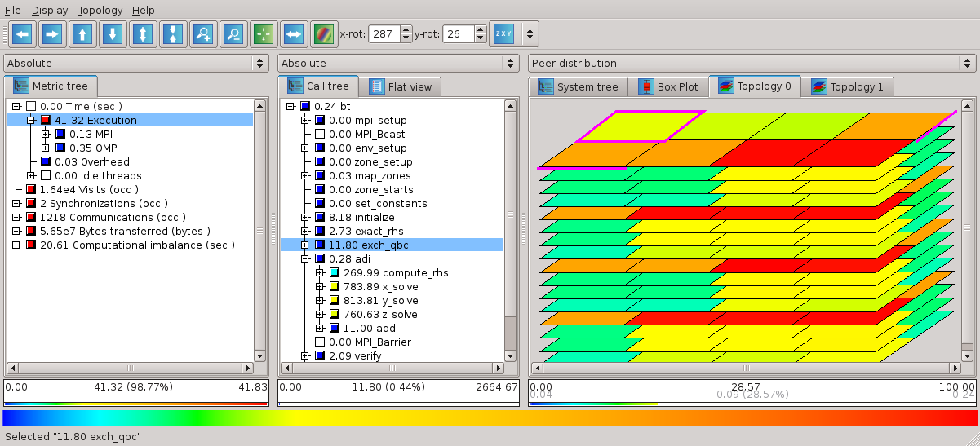980x446 pixels.
Task: Click the y-rot input field
Action: point(458,34)
